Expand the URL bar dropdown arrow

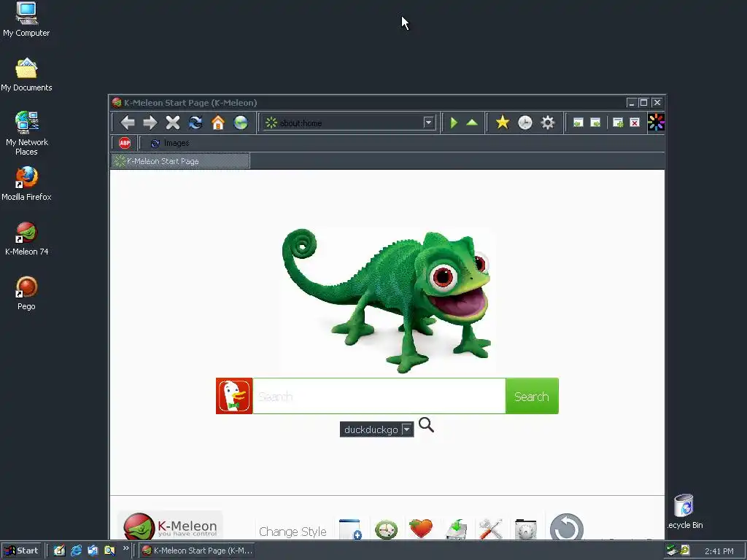pos(428,122)
